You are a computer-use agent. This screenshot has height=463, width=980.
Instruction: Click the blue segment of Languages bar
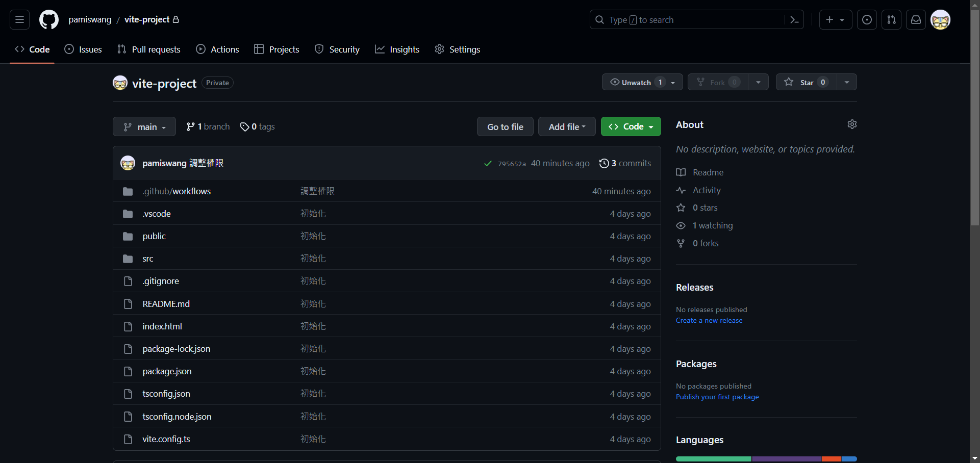(849, 459)
